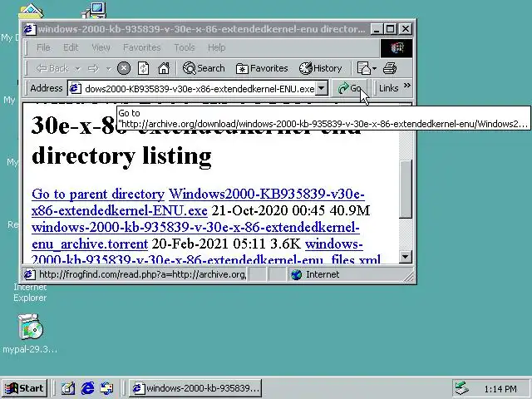Close the Internet Explorer window

[x=405, y=29]
